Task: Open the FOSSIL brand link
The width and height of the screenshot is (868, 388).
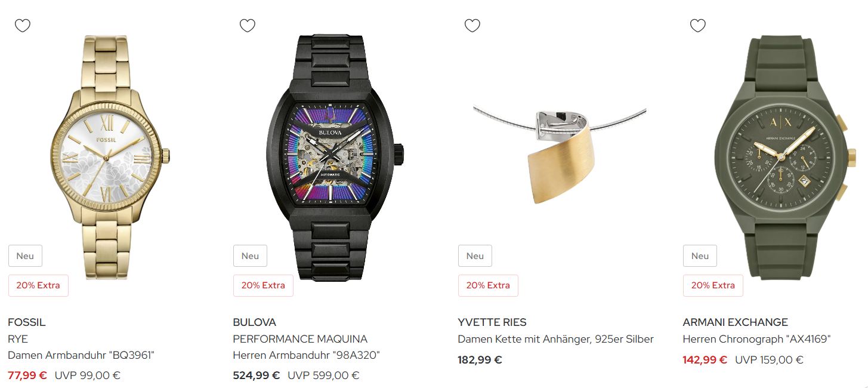Action: [27, 322]
